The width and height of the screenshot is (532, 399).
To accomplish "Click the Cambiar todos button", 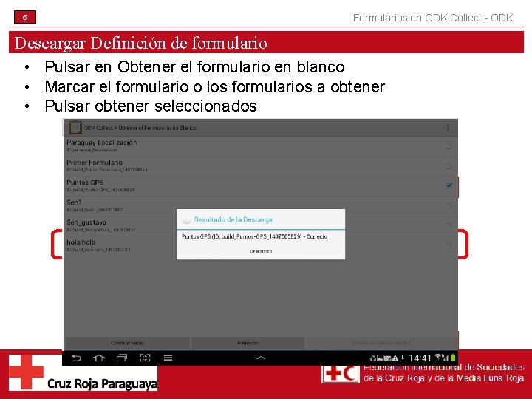I will click(127, 343).
